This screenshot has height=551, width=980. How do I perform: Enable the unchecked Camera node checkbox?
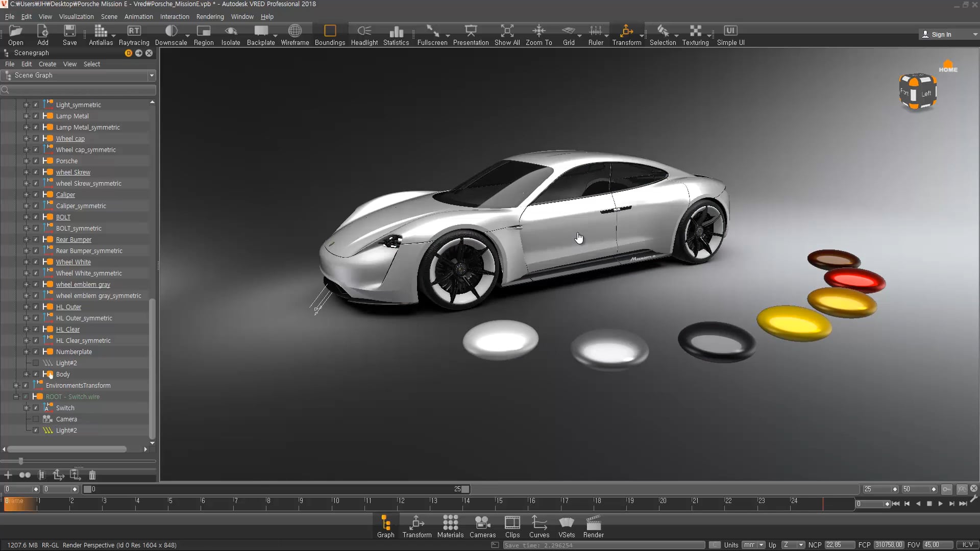tap(36, 419)
